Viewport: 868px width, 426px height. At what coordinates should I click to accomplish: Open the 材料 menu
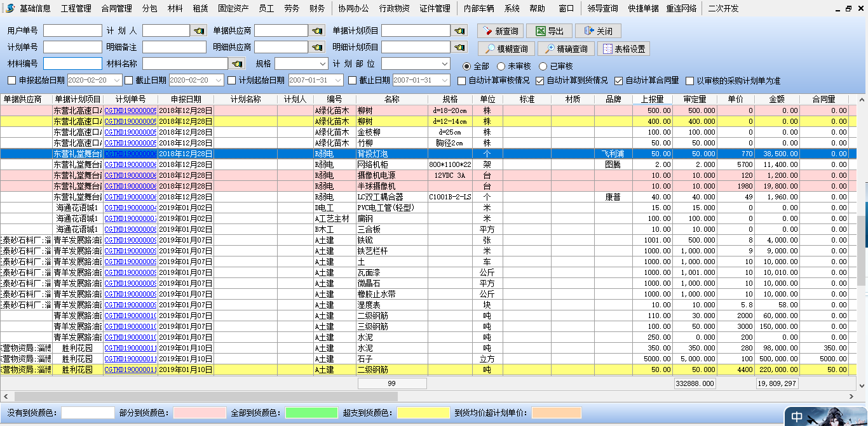(x=175, y=8)
